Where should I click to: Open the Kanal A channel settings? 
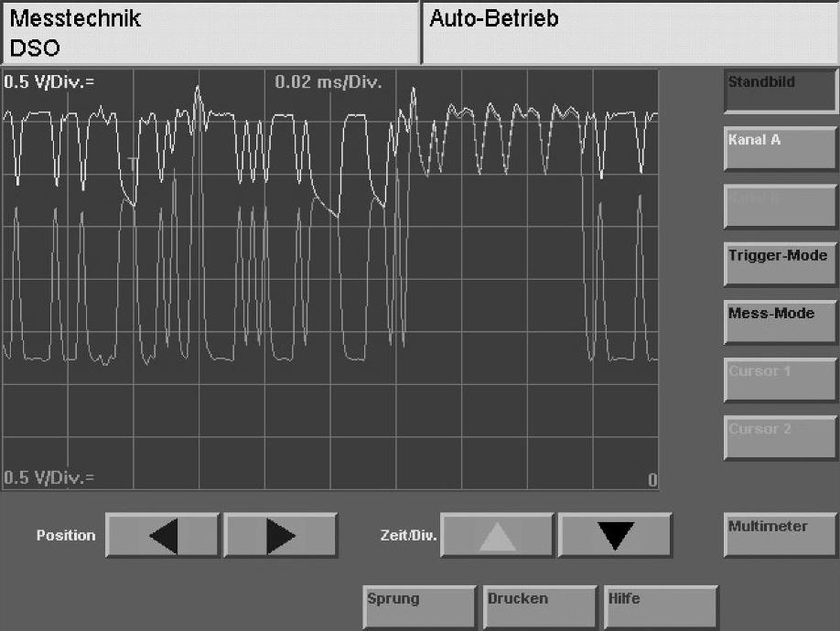[780, 149]
